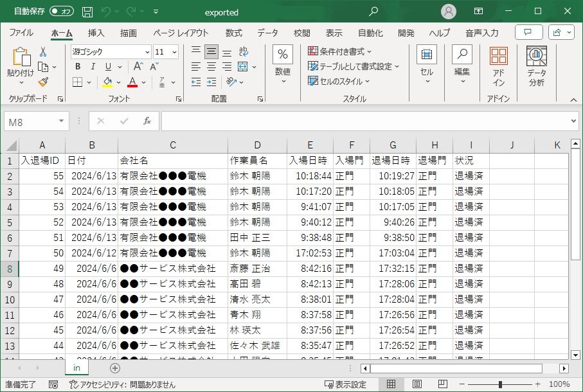Toggle Bold formatting
583x392 pixels.
click(x=78, y=66)
